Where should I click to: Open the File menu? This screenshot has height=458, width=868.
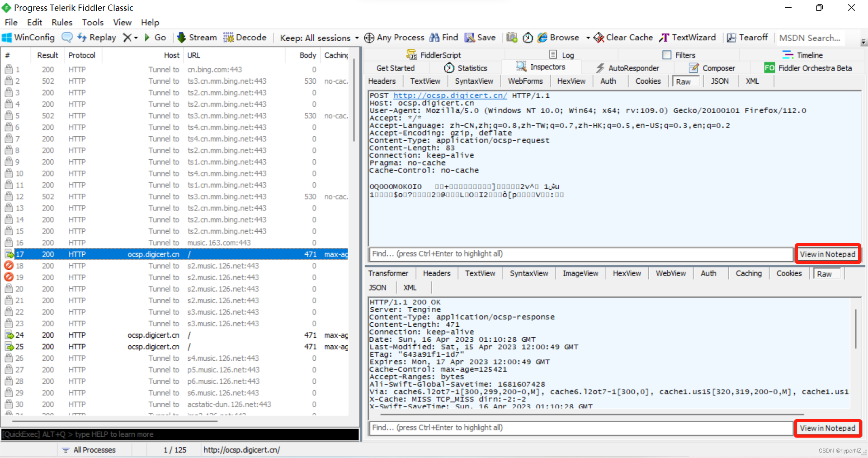pos(11,22)
